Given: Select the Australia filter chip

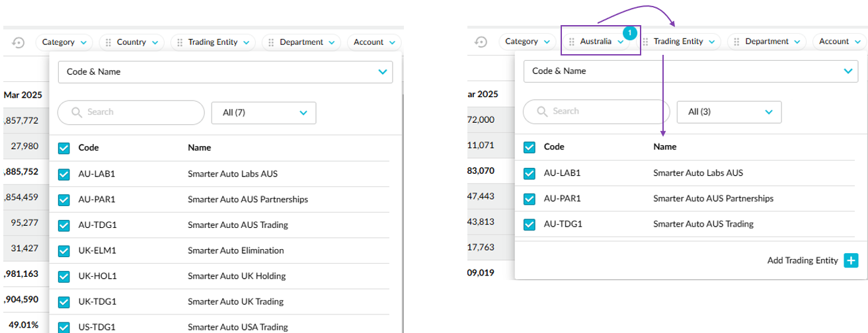Looking at the screenshot, I should pos(596,42).
